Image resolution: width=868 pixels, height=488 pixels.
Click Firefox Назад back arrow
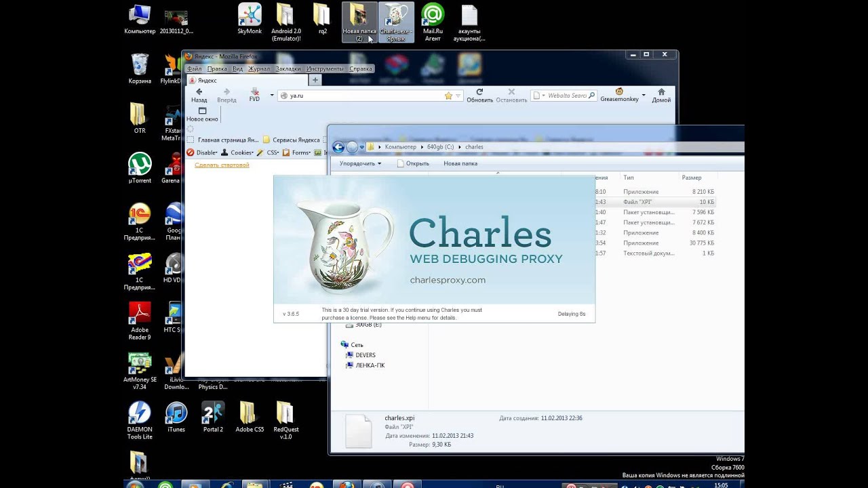point(199,95)
